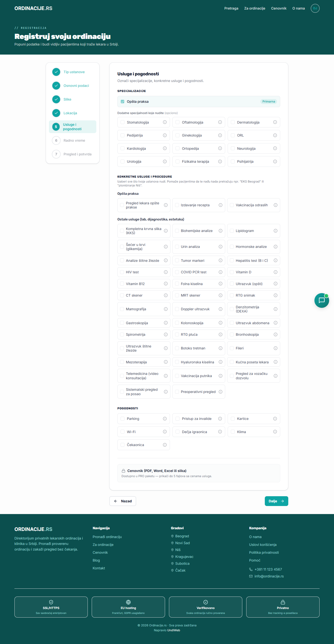Open info icon next to Parking

pos(165,419)
